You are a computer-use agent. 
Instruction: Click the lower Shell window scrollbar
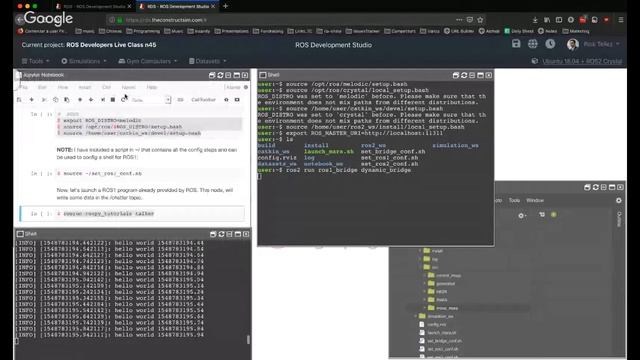point(248,339)
